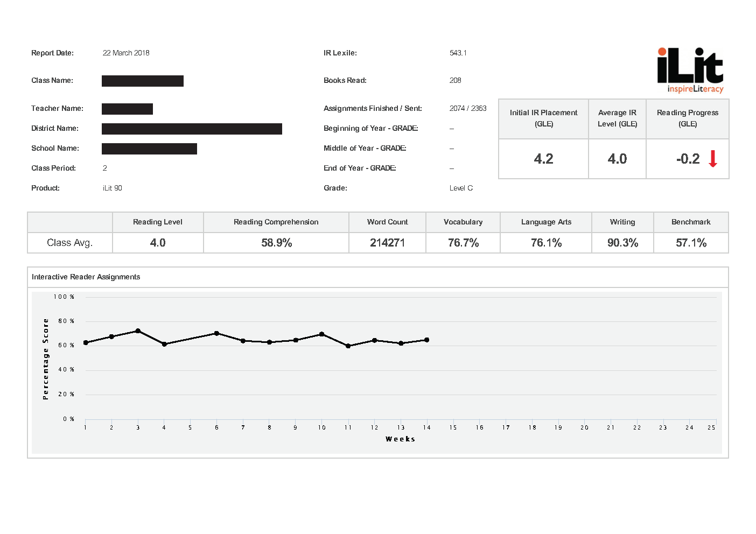Screen dimensions: 756x534
Task: Select the Week 3 data point on chart
Action: point(137,331)
